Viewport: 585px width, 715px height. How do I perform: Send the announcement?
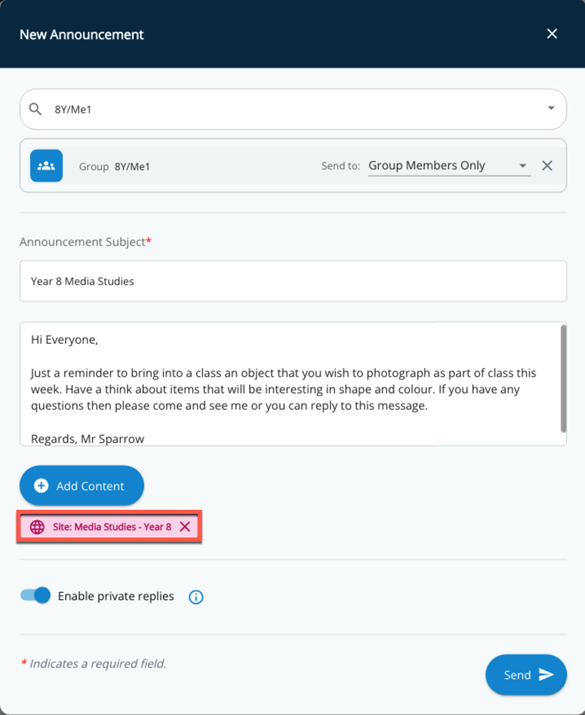tap(526, 675)
